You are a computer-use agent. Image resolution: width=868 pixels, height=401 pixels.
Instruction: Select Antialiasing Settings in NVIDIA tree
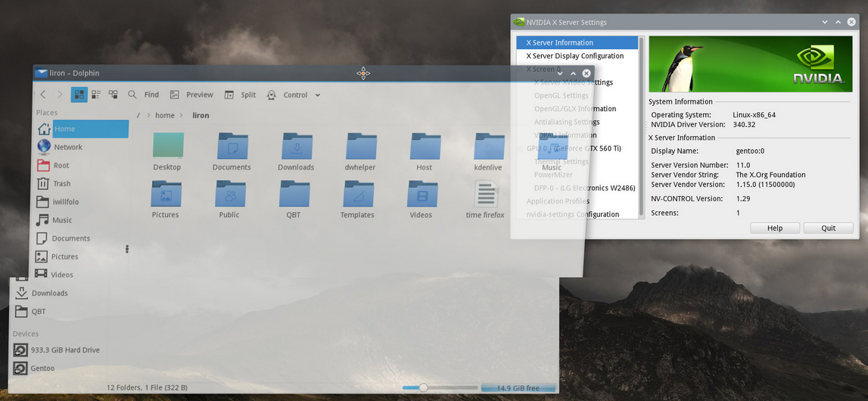pyautogui.click(x=567, y=123)
